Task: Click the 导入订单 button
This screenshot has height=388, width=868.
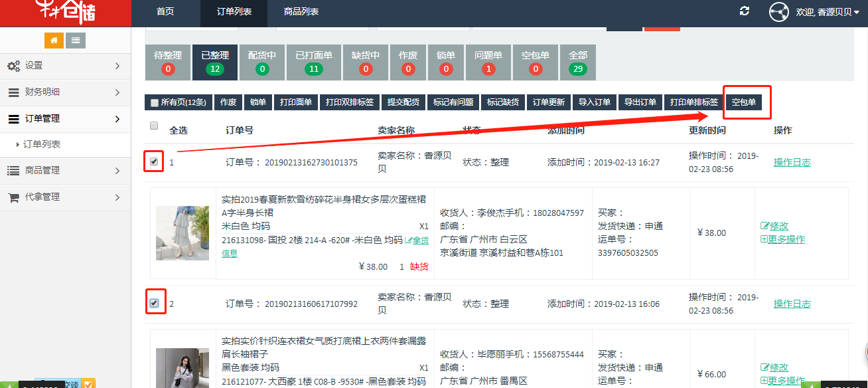Action: (x=595, y=102)
